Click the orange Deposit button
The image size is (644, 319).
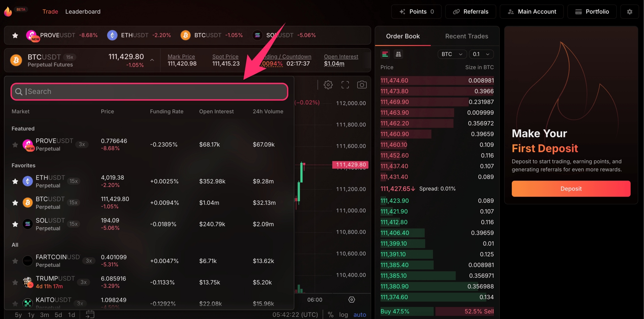pos(571,189)
